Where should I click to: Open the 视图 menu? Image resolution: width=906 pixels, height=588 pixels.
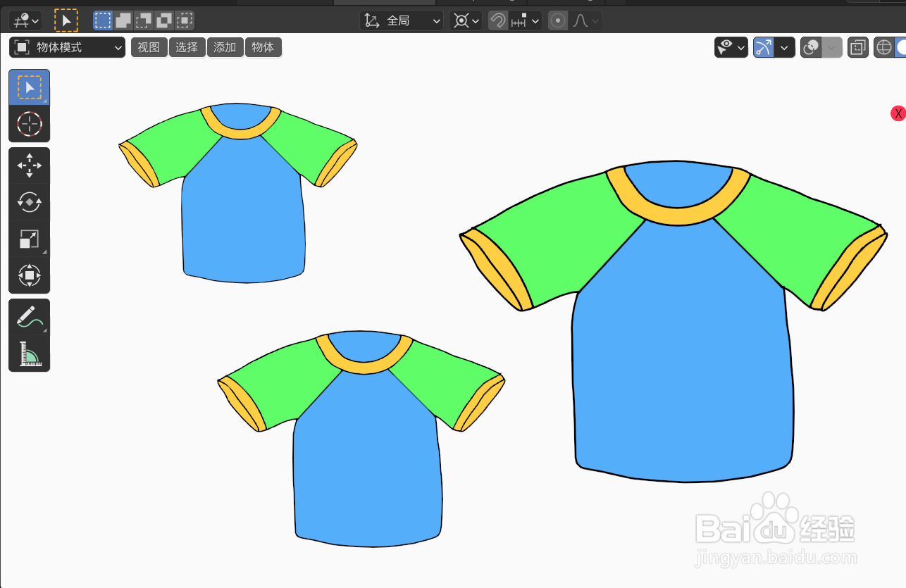click(x=149, y=47)
